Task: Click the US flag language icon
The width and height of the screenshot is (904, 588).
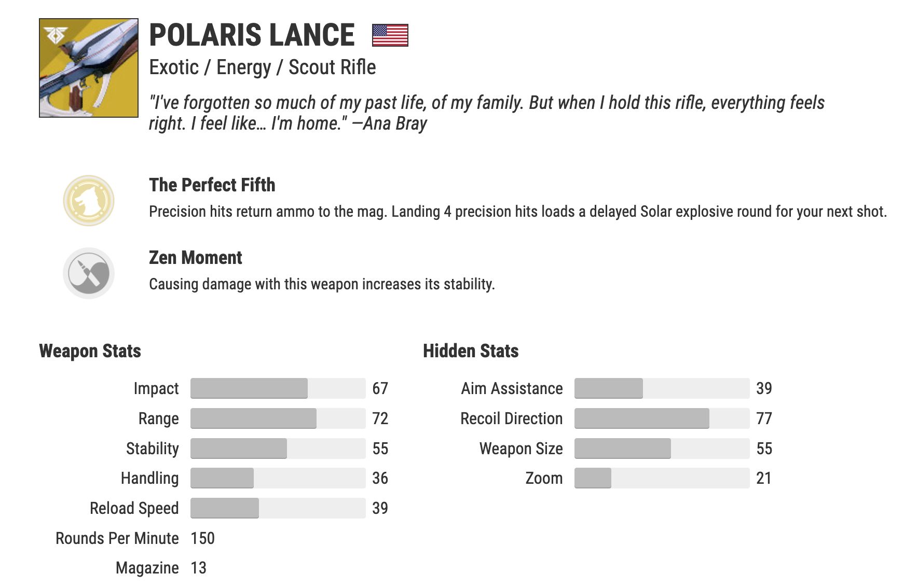Action: [390, 35]
